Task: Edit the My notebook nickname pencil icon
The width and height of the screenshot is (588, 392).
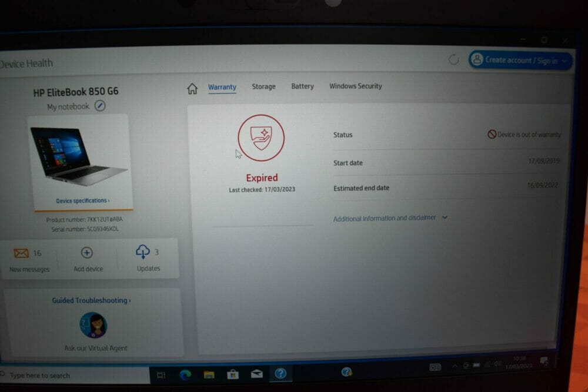Action: [100, 106]
